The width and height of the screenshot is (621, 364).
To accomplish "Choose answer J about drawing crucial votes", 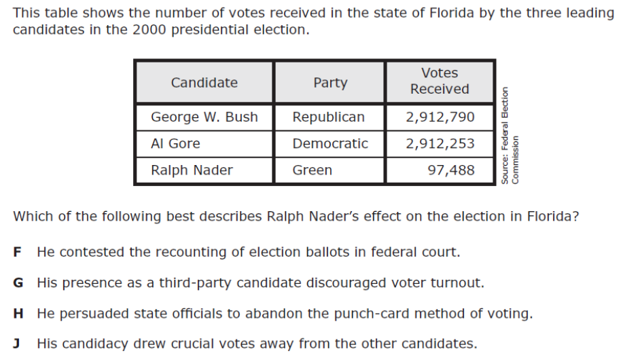I will pyautogui.click(x=257, y=344).
